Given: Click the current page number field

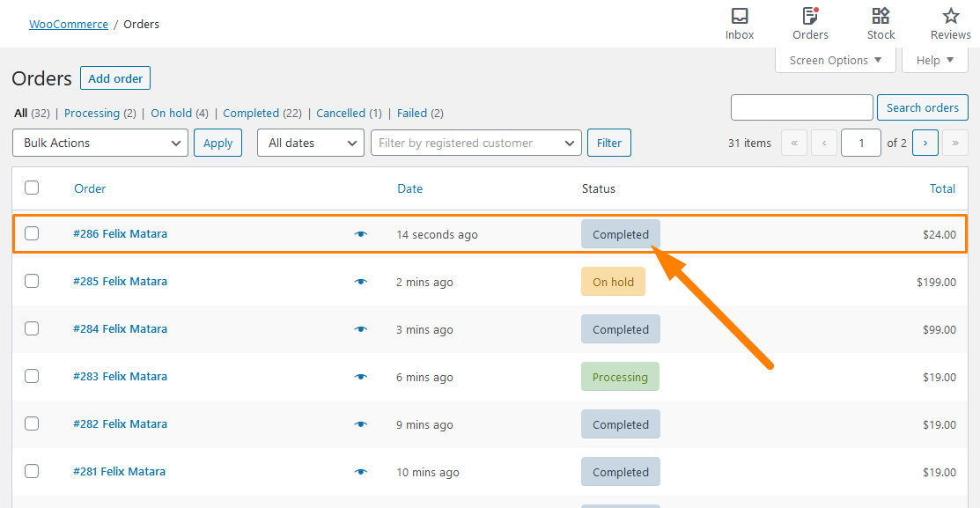Looking at the screenshot, I should (x=860, y=144).
